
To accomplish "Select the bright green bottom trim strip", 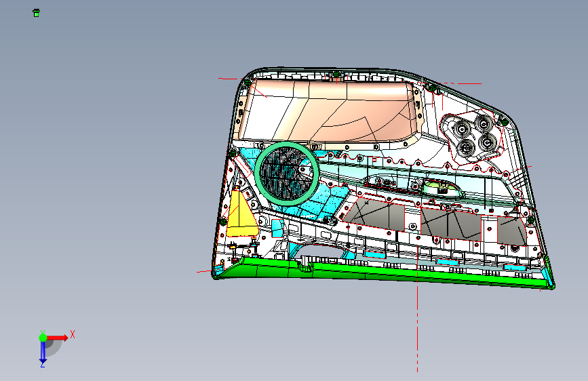I will 383,273.
